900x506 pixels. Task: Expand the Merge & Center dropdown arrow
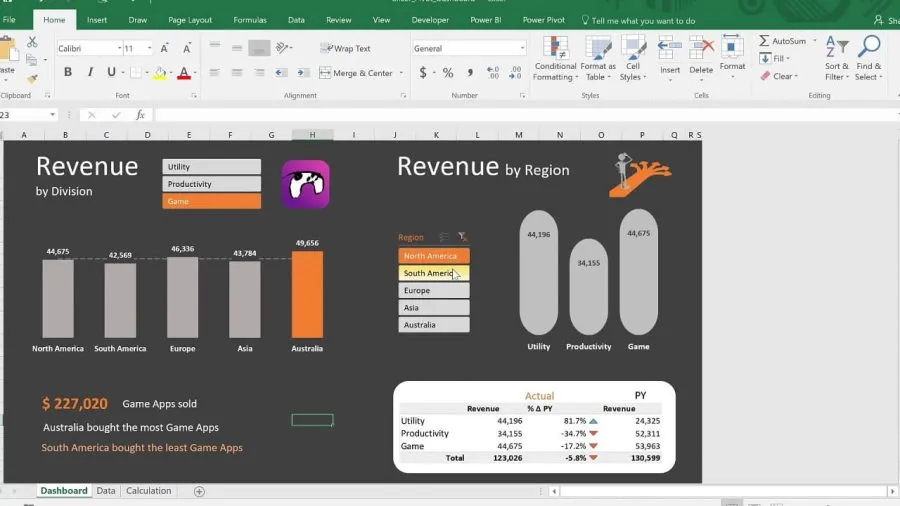[401, 73]
